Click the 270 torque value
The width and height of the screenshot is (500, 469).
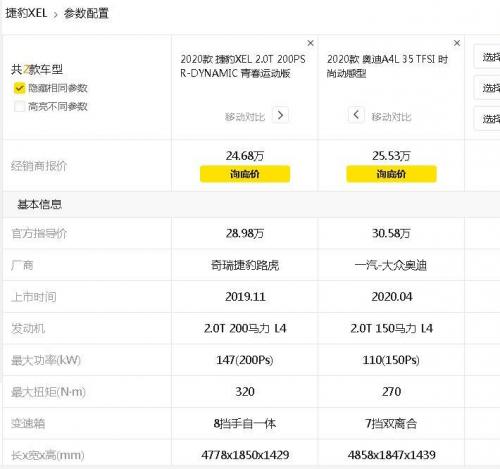click(x=392, y=392)
